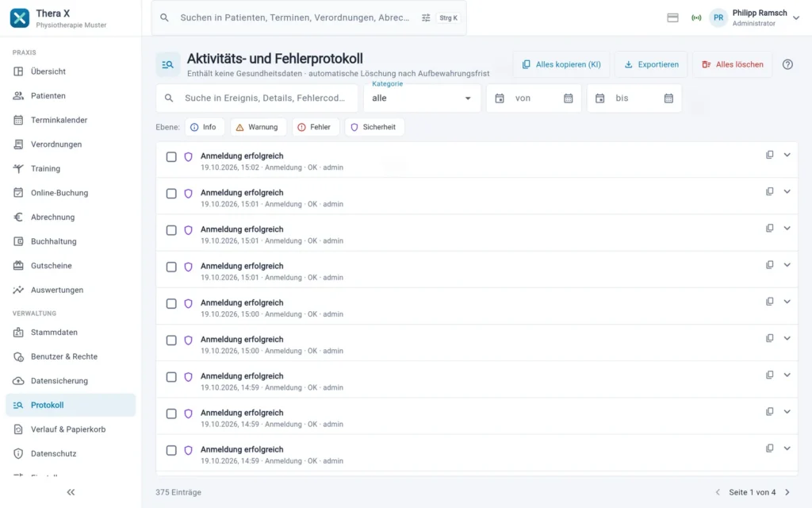Click the protocol icon beside the page title
Screen dimensions: 812x508
[x=168, y=64]
